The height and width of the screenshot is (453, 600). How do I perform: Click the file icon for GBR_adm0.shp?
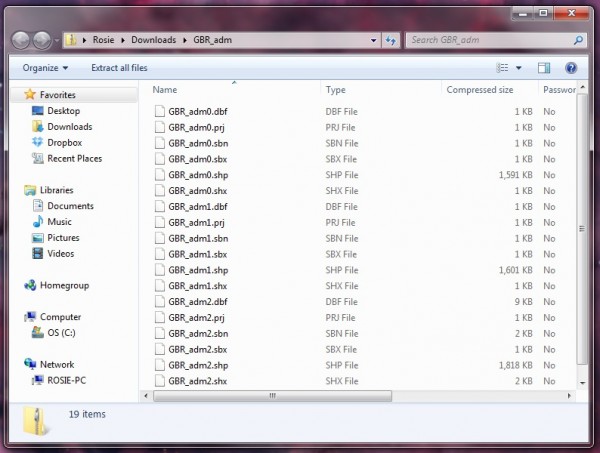[x=160, y=175]
